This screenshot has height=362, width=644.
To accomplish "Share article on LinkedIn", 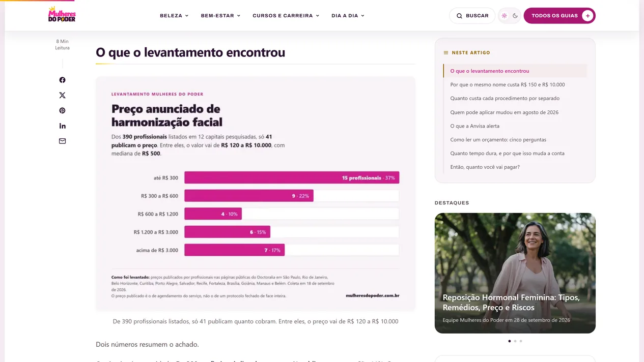I will 62,126.
